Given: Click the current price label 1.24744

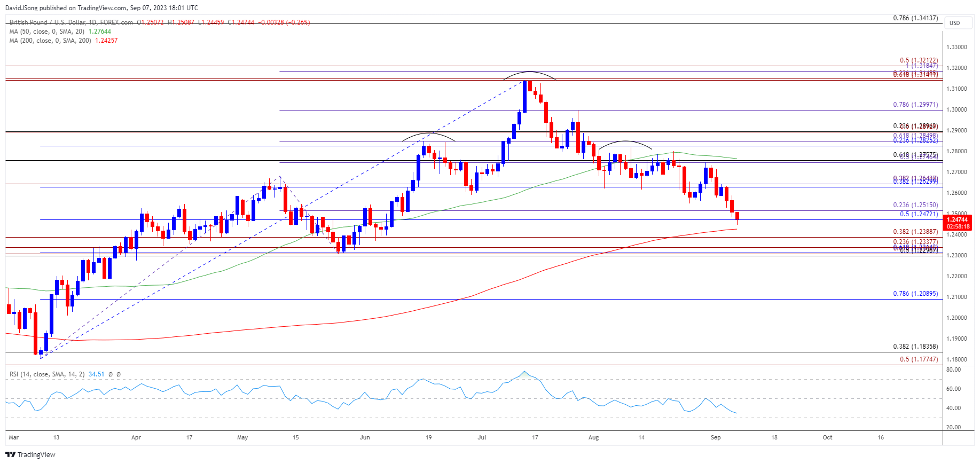Looking at the screenshot, I should pyautogui.click(x=957, y=219).
